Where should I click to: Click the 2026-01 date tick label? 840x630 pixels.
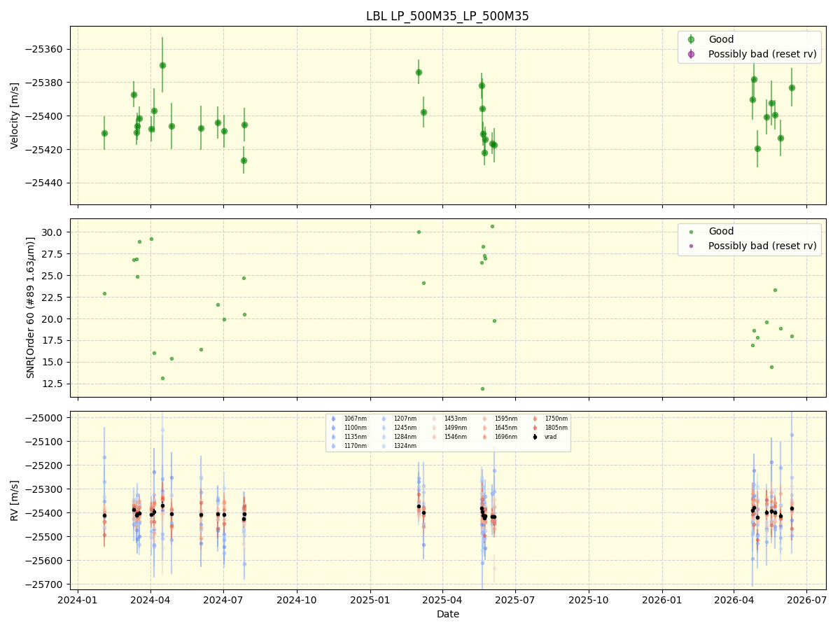click(662, 600)
